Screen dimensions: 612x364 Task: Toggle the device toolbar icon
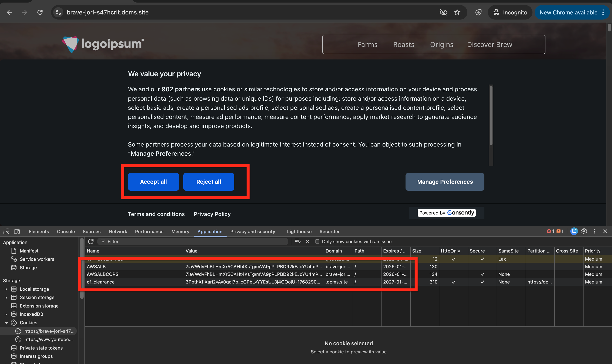[17, 231]
